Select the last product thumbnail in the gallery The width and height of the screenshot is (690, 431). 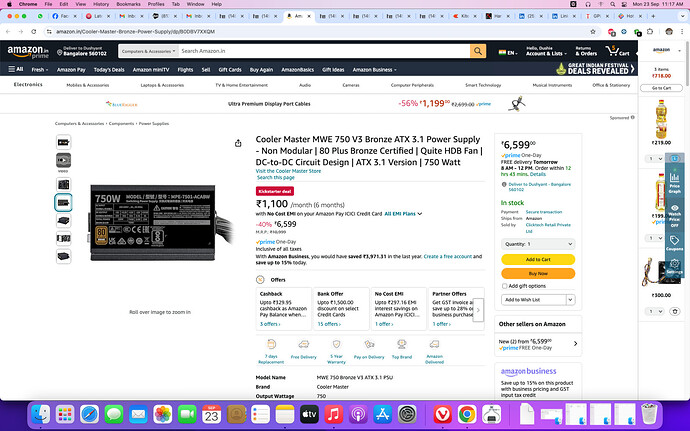coord(63,256)
